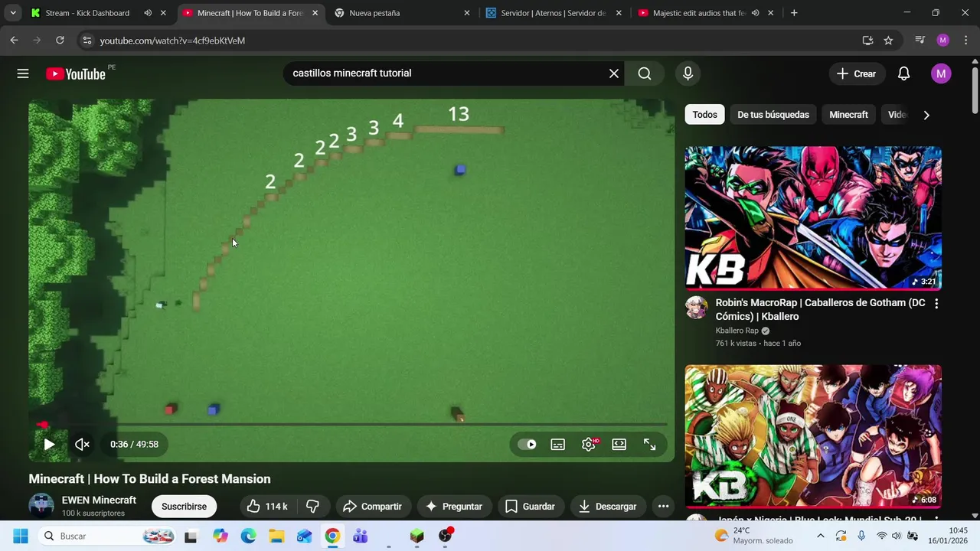Run search with the magnifier button
This screenshot has width=980, height=551.
(645, 73)
